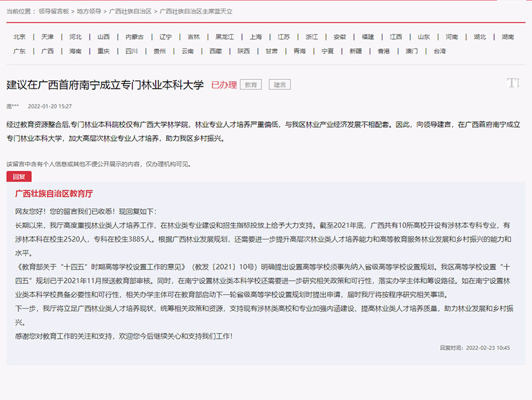Open 广西壮族自治区 breadcrumb link
Image resolution: width=532 pixels, height=400 pixels.
(130, 12)
